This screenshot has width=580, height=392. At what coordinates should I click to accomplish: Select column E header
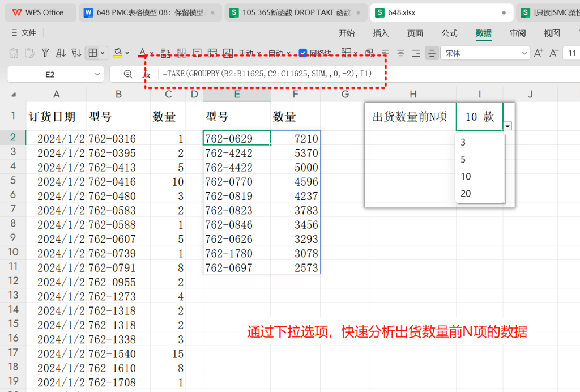coord(237,94)
